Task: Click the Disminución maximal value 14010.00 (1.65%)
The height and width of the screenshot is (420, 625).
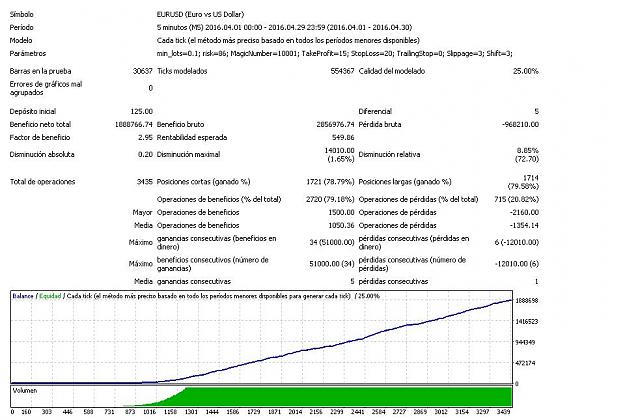Action: click(x=339, y=155)
